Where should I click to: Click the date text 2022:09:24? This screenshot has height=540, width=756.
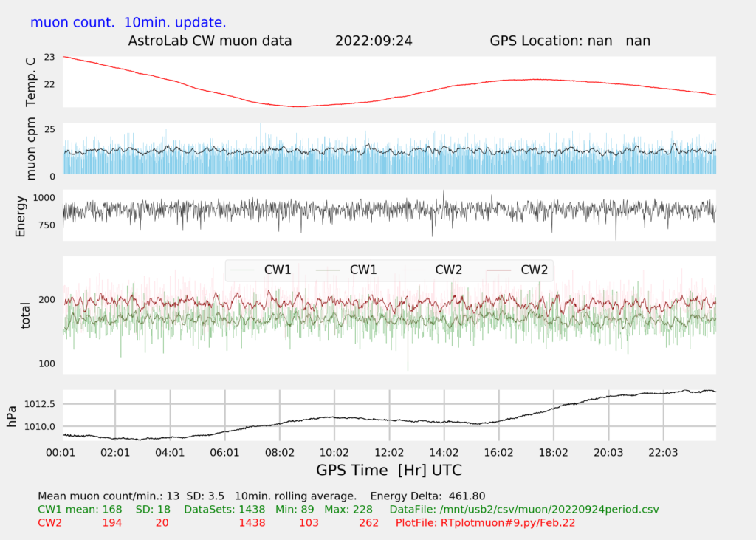point(374,41)
